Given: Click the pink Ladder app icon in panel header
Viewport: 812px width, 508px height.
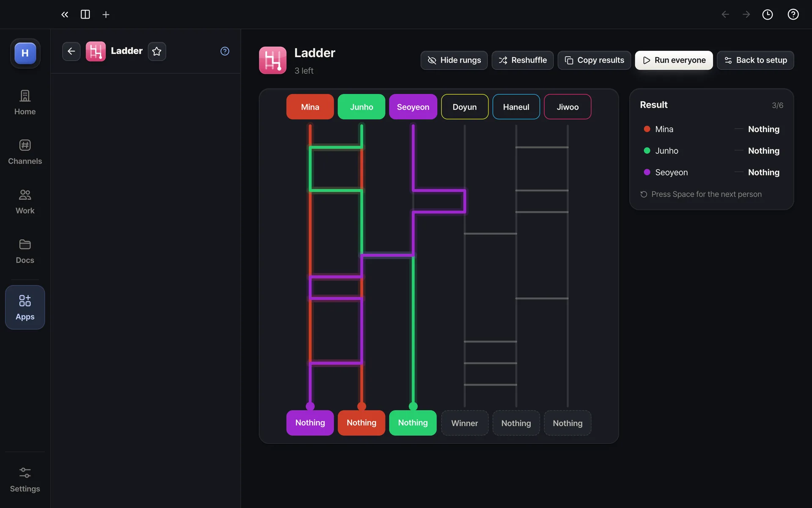Looking at the screenshot, I should (96, 51).
